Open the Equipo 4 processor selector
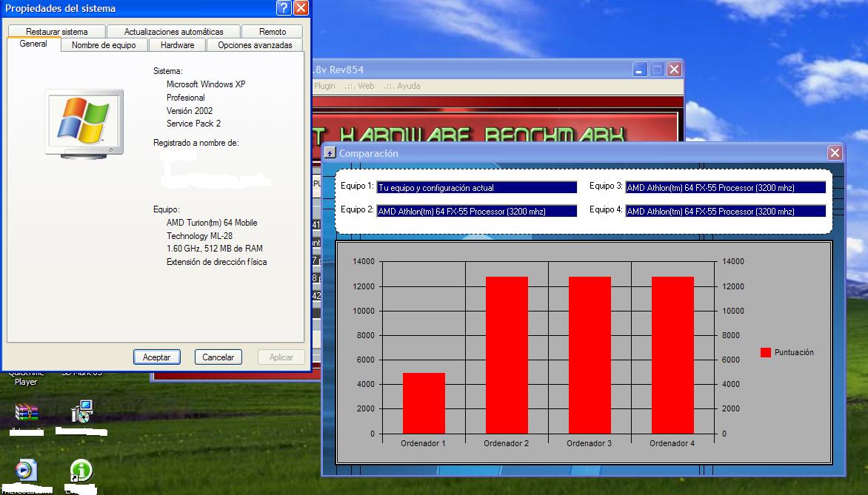This screenshot has height=495, width=868. [x=725, y=212]
